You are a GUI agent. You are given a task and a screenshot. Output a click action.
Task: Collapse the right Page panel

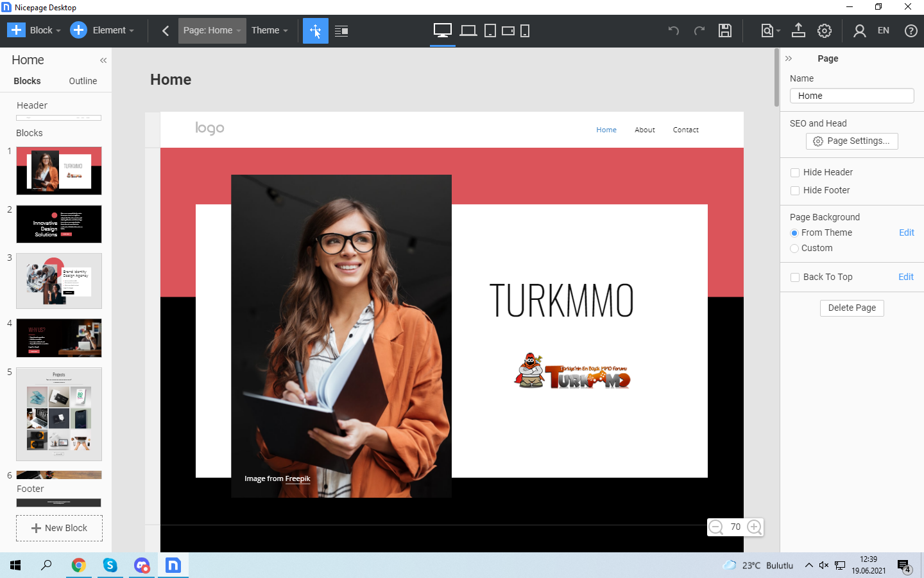(x=789, y=58)
